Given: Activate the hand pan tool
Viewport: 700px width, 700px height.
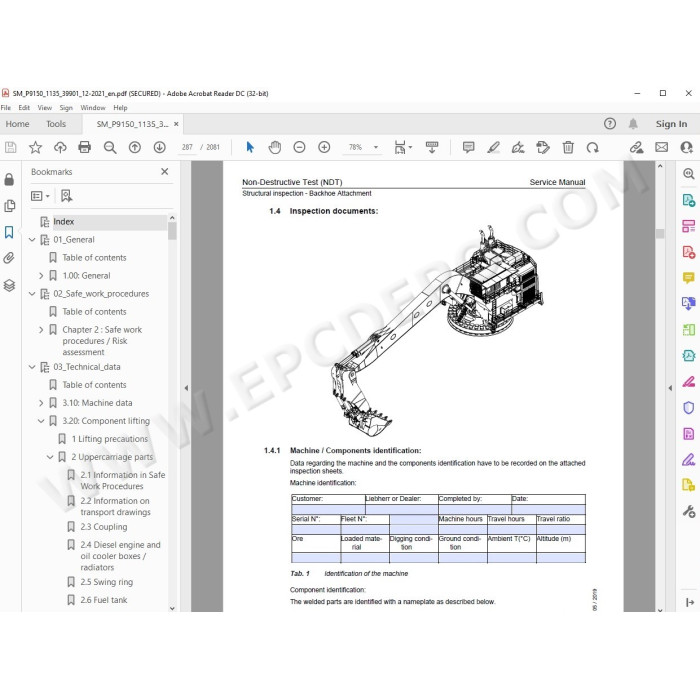Looking at the screenshot, I should [275, 147].
